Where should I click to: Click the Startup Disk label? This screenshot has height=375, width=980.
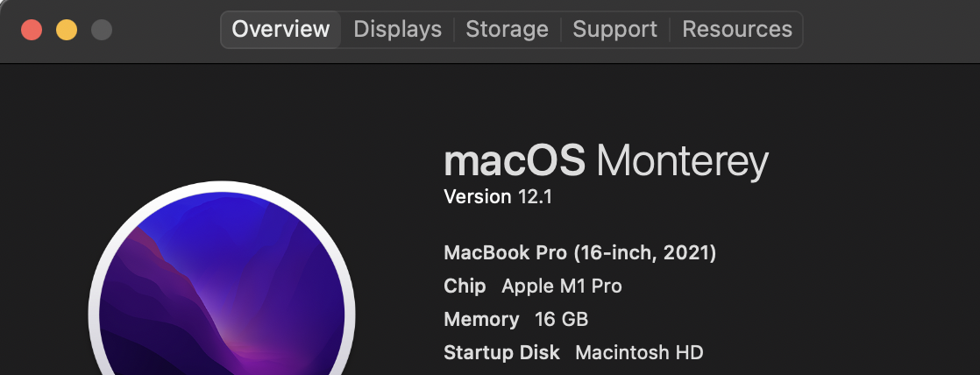coord(501,353)
